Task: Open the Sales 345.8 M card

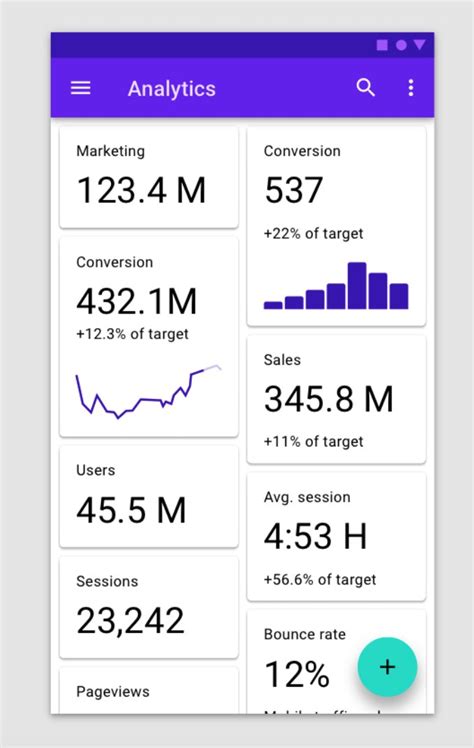Action: pyautogui.click(x=336, y=399)
